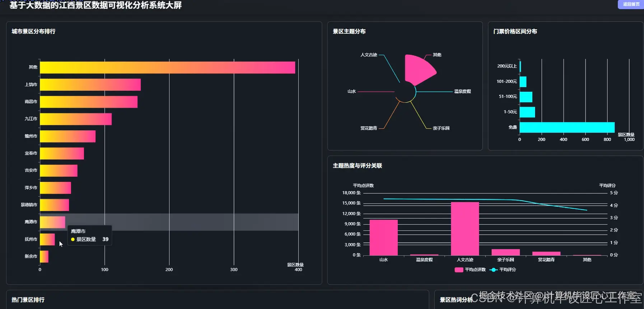Click the 新余市 horizontal bar

coord(44,257)
